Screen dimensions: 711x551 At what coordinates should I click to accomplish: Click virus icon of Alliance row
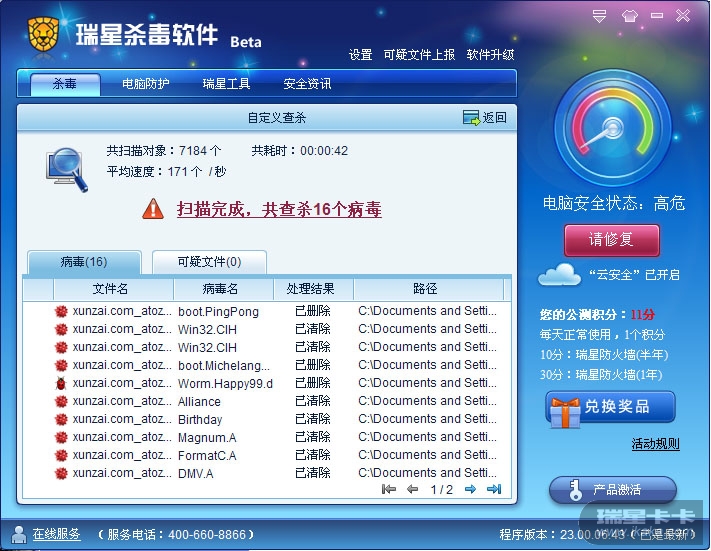(61, 401)
